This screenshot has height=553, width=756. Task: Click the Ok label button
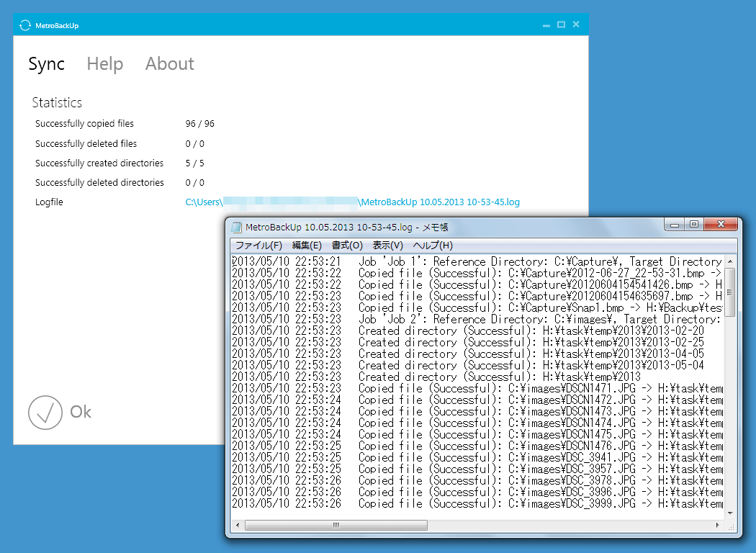81,412
